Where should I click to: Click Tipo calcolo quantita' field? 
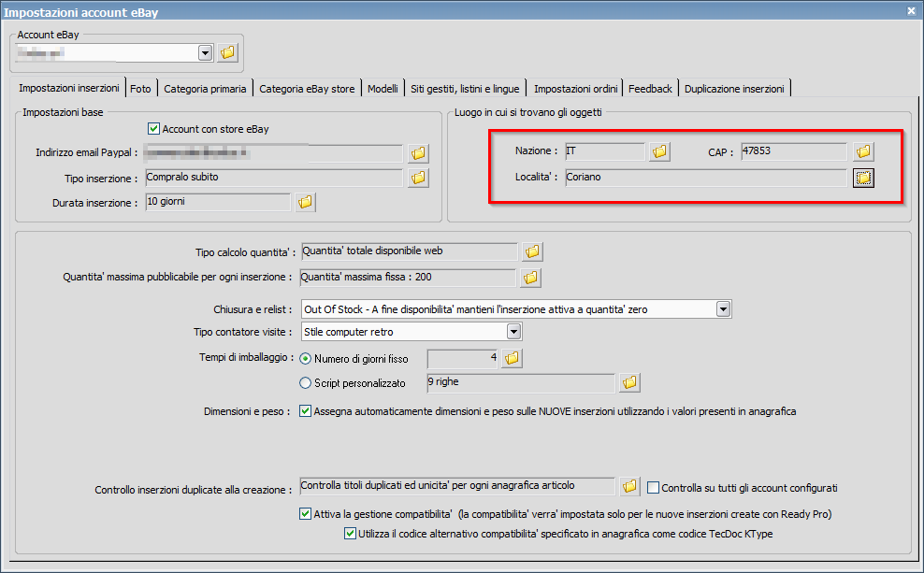point(410,251)
